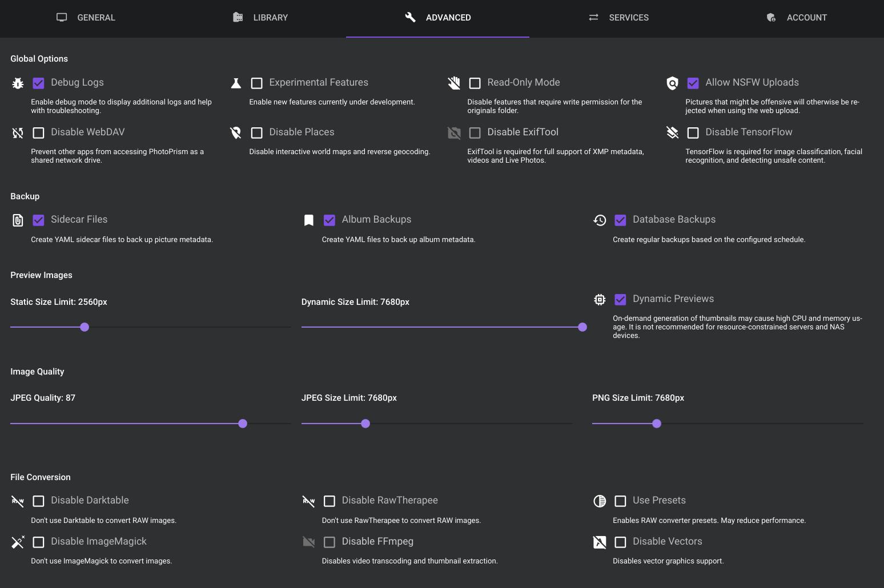Screen dimensions: 884x588
Task: Click the video-off icon beside Disable FFmpeg
Action: click(x=309, y=542)
